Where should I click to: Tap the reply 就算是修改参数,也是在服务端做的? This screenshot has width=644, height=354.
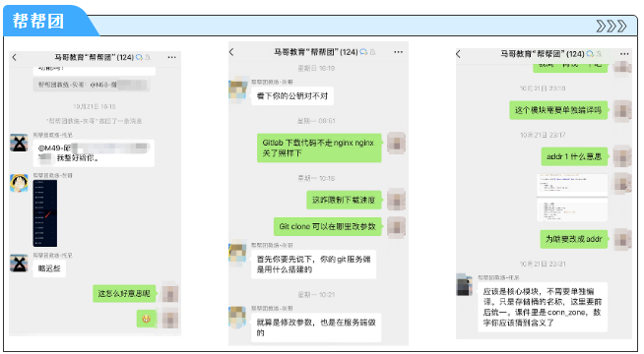pyautogui.click(x=316, y=327)
